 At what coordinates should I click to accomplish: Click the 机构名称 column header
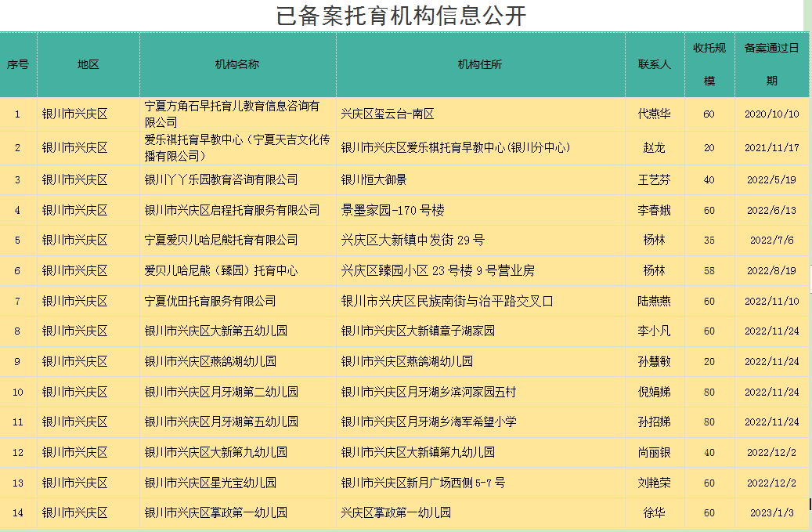click(237, 64)
